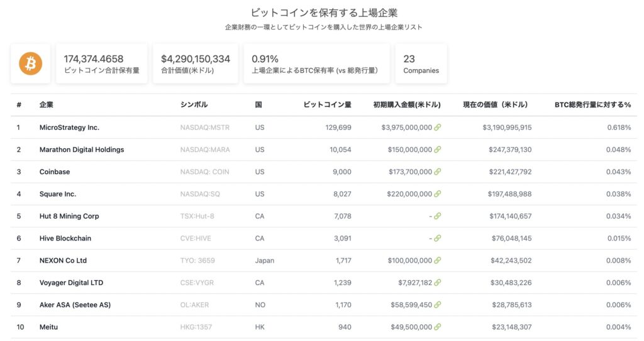This screenshot has width=644, height=341.
Task: Sort by 初期購入金額(米ドル) column header
Action: (407, 105)
